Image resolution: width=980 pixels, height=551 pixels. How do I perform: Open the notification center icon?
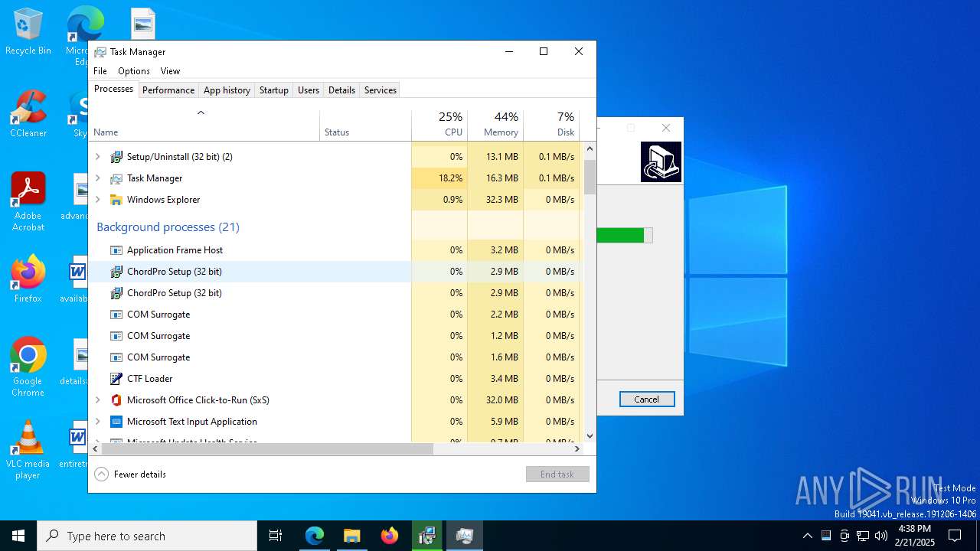point(955,536)
